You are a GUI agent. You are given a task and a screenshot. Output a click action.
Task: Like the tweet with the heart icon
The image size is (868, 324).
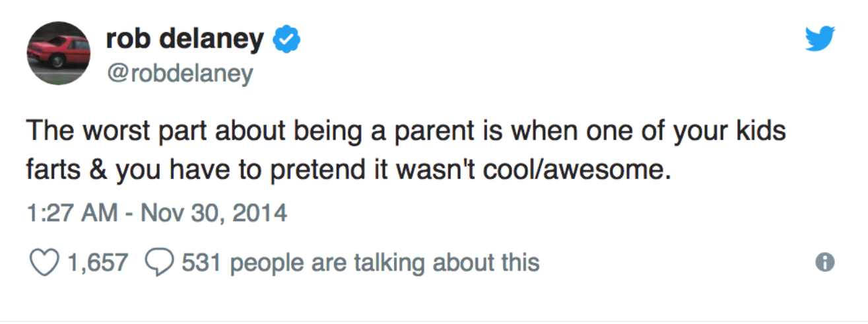click(x=44, y=263)
